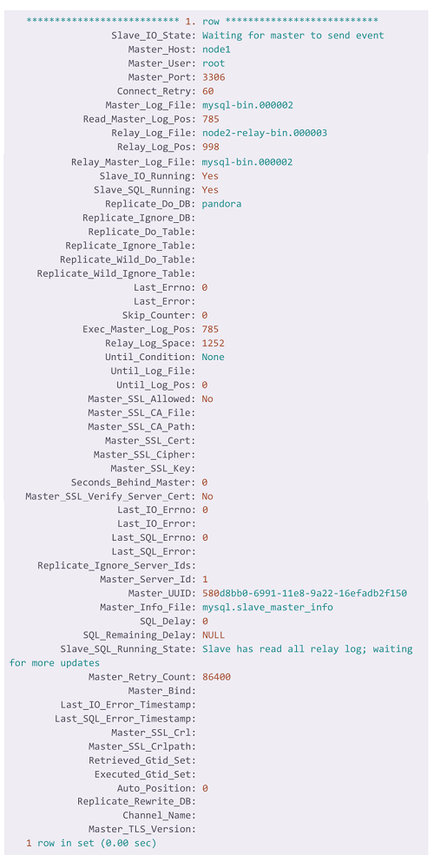
Task: Click the Master_Retry_Count value 86400
Action: (x=216, y=677)
